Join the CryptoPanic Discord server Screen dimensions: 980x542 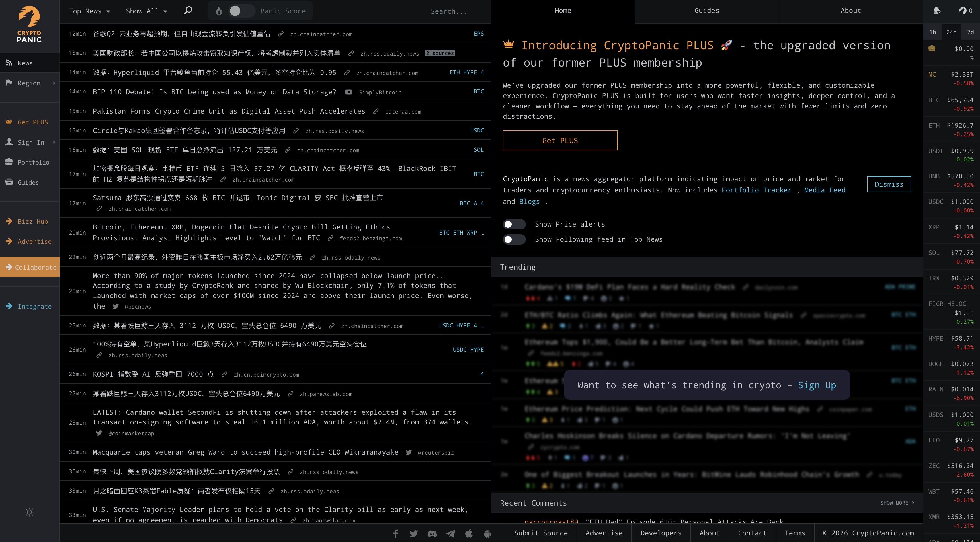point(432,533)
